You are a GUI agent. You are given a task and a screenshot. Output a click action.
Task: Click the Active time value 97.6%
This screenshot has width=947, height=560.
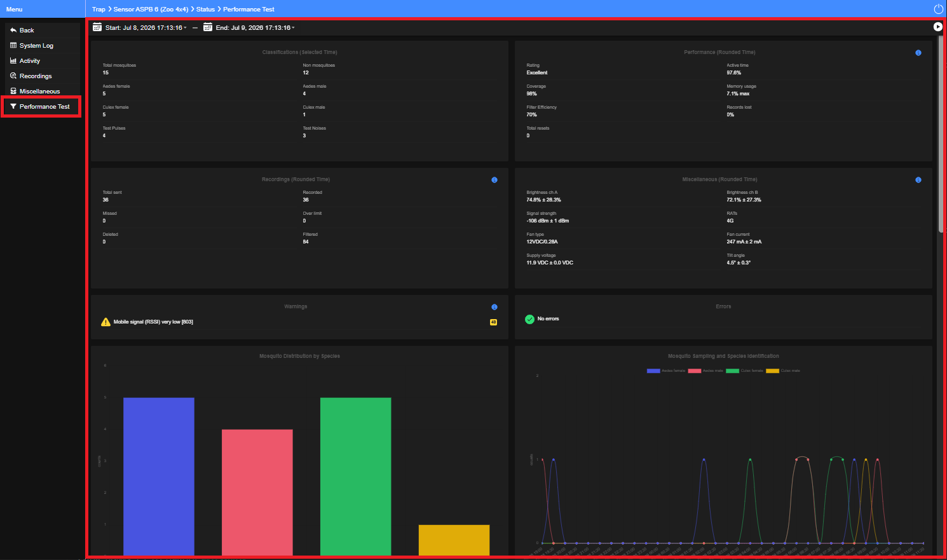(734, 73)
